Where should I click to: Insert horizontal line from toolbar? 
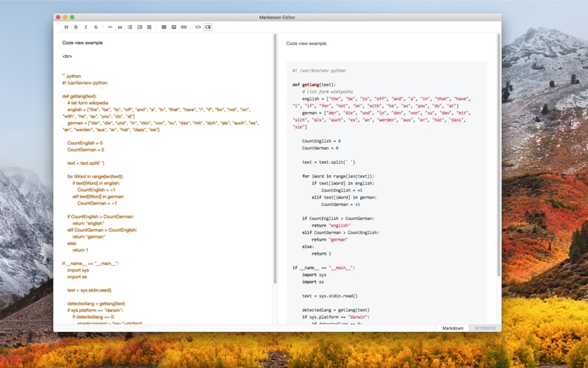(x=110, y=27)
